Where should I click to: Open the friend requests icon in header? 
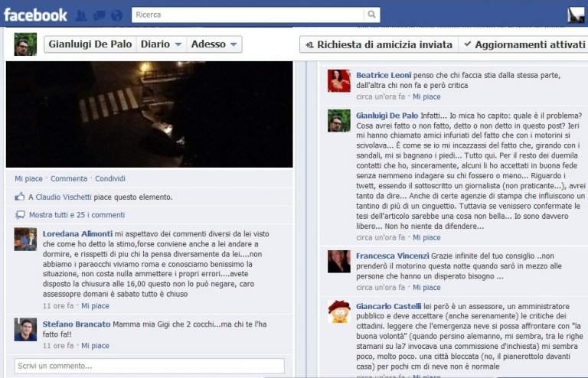(81, 15)
